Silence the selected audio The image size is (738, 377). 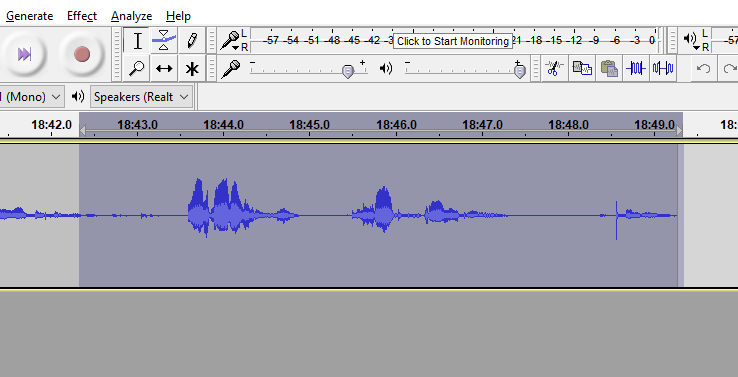pyautogui.click(x=663, y=69)
